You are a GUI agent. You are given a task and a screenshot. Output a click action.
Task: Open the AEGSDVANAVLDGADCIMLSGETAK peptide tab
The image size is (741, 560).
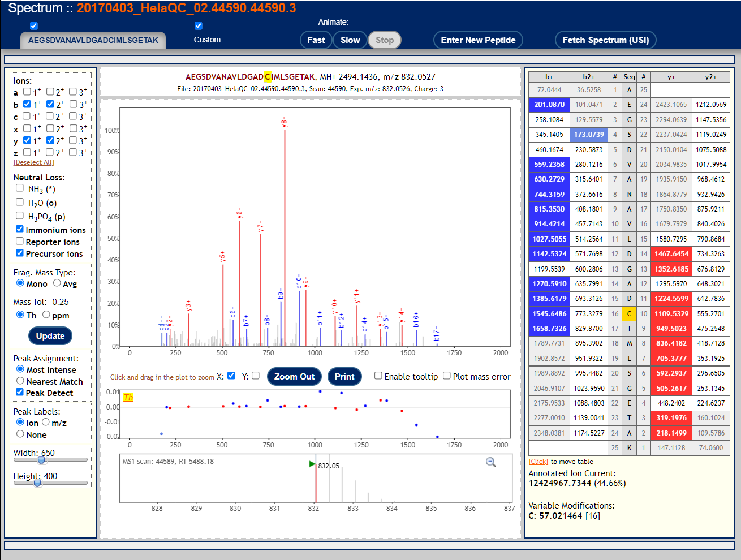point(93,40)
